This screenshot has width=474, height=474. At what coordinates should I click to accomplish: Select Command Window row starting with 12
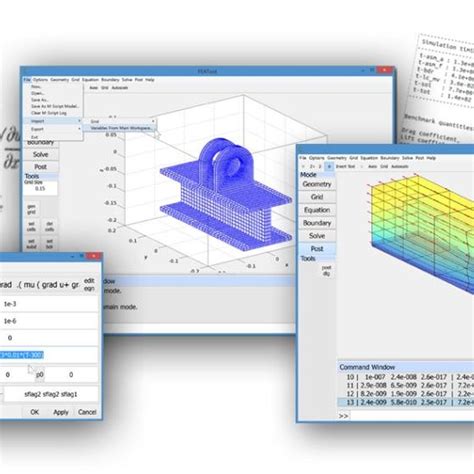point(406,394)
